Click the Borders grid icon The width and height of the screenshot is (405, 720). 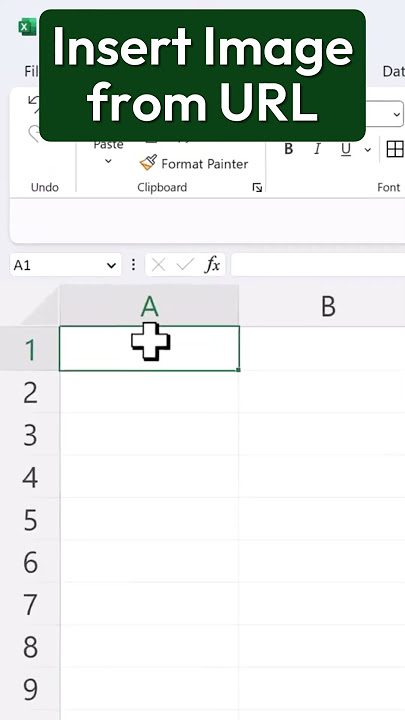click(395, 149)
